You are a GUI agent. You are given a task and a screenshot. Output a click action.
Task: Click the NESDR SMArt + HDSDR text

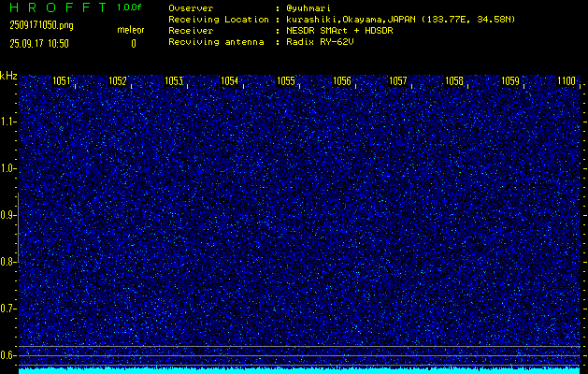pyautogui.click(x=339, y=31)
